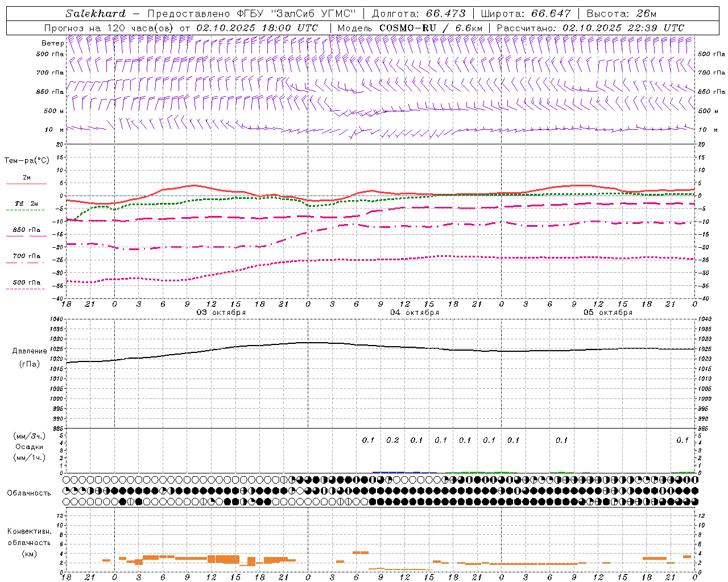Click the "04 октября" date label

415,313
